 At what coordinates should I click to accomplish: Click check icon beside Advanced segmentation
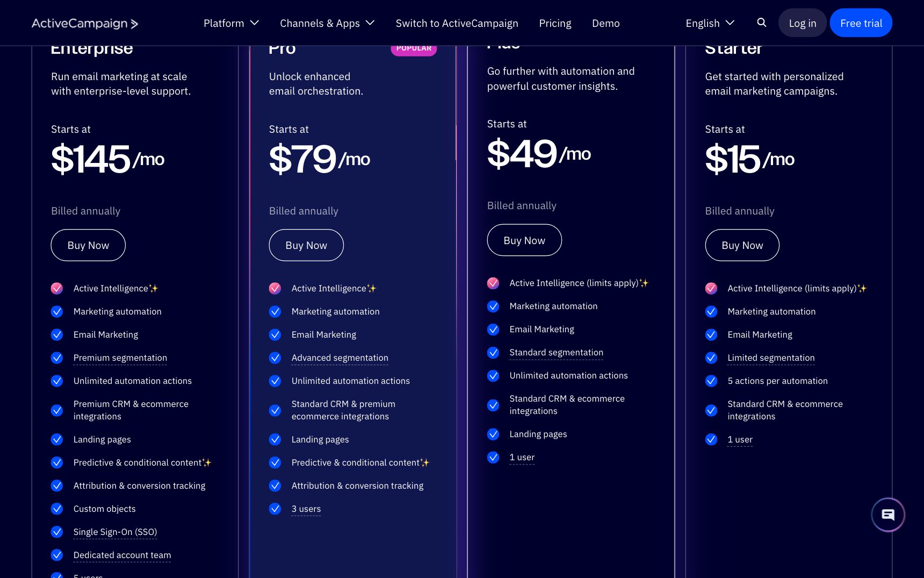coord(275,358)
